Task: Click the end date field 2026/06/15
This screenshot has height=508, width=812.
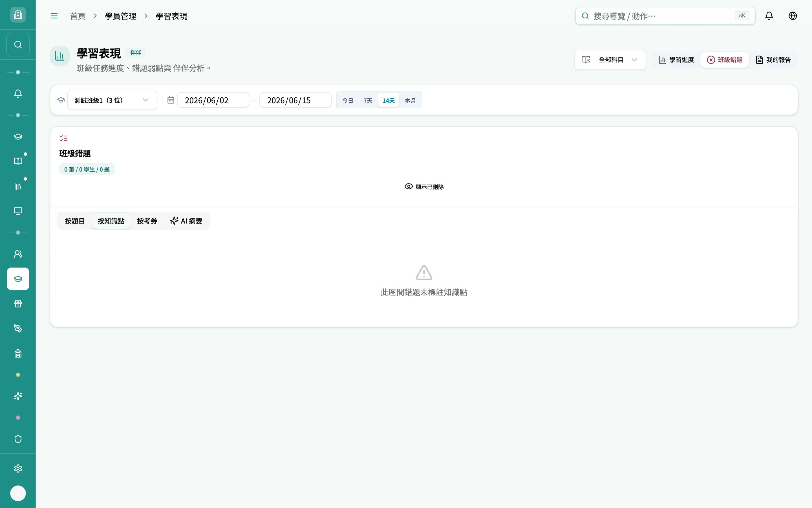Action: click(295, 100)
